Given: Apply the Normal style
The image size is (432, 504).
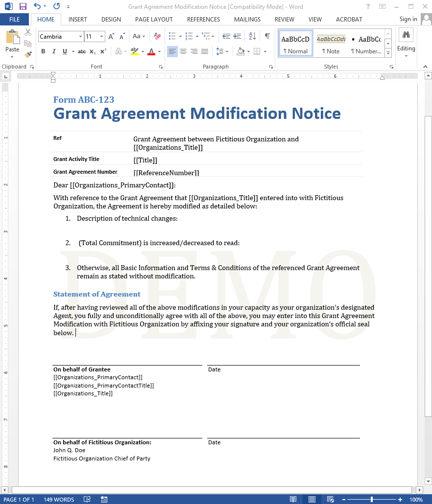Looking at the screenshot, I should 295,44.
